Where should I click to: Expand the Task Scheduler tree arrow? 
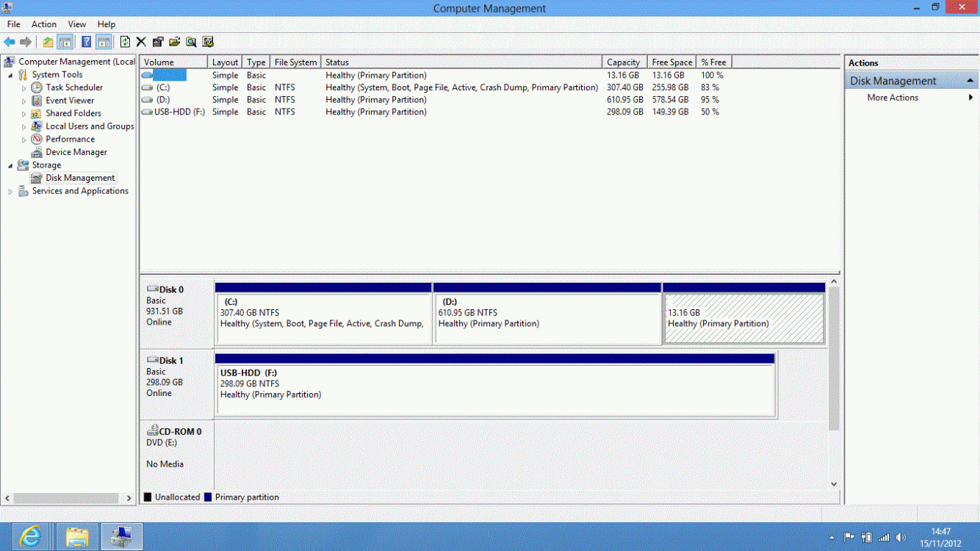coord(24,88)
